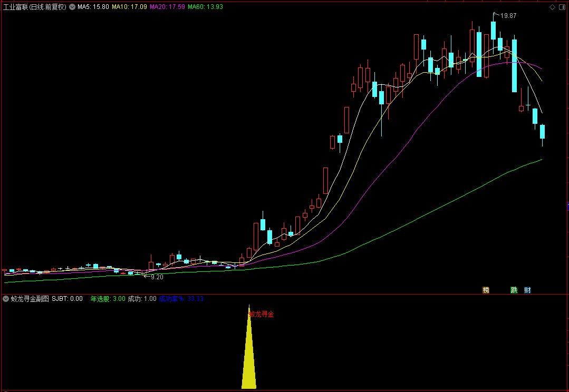
Task: Open the 榜 ranking event marker
Action: [486, 290]
